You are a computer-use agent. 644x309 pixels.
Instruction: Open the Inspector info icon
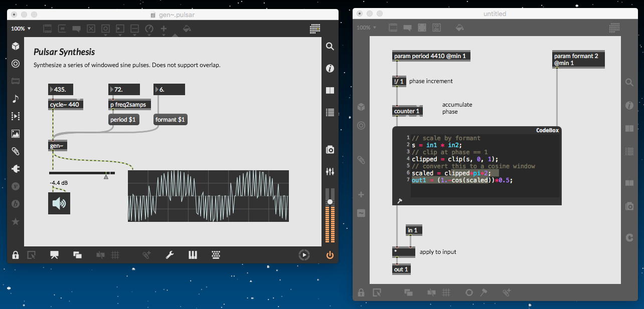point(330,69)
